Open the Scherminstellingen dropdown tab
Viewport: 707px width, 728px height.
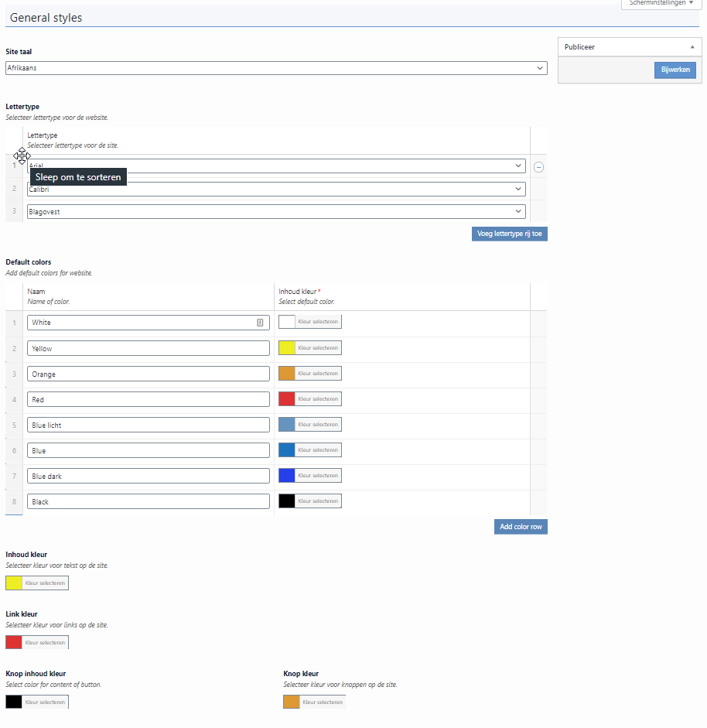[661, 3]
